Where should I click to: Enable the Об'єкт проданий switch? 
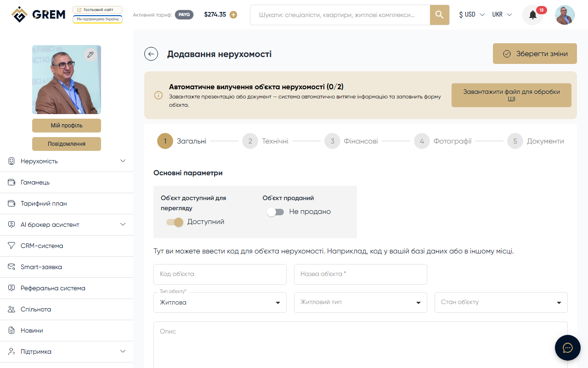pyautogui.click(x=276, y=212)
